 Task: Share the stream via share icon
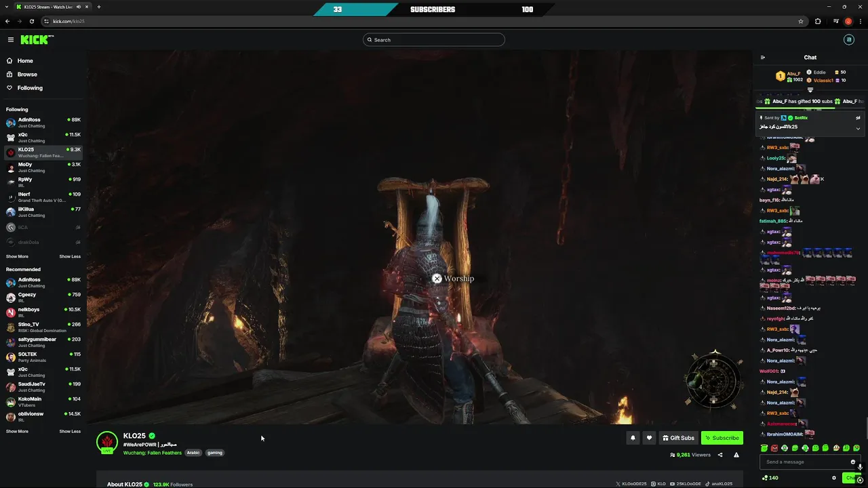pyautogui.click(x=720, y=455)
